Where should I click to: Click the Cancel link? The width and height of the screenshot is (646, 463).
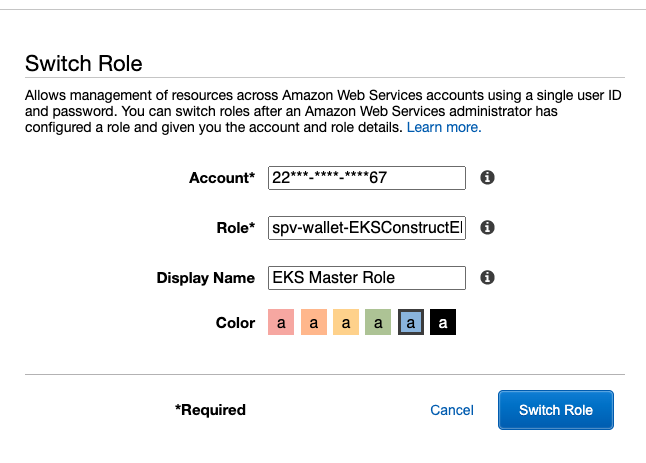coord(452,410)
